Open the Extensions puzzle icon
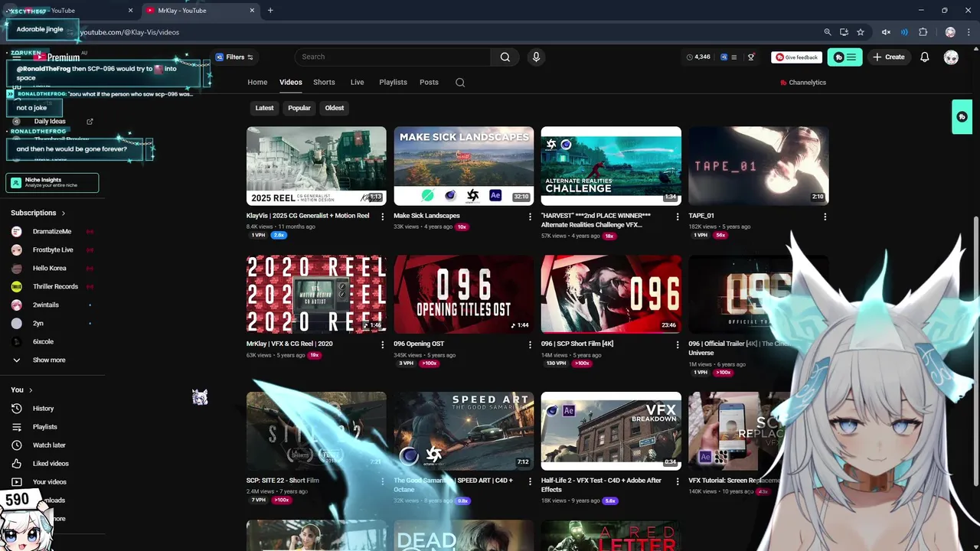Viewport: 980px width, 551px height. (923, 32)
